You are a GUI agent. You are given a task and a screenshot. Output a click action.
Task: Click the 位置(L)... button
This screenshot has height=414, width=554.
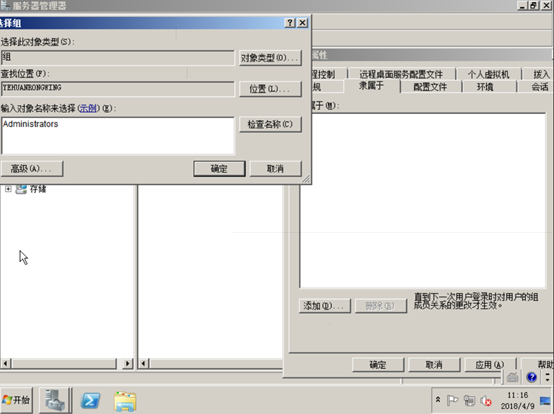click(270, 89)
